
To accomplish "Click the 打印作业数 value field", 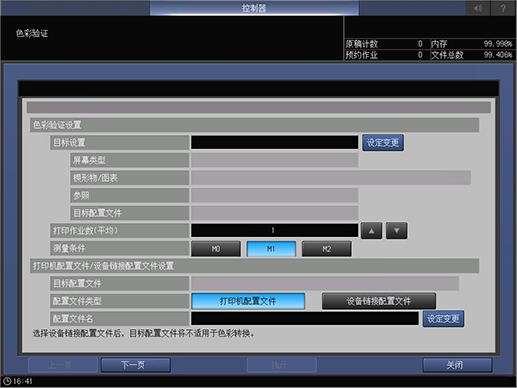I will [275, 230].
